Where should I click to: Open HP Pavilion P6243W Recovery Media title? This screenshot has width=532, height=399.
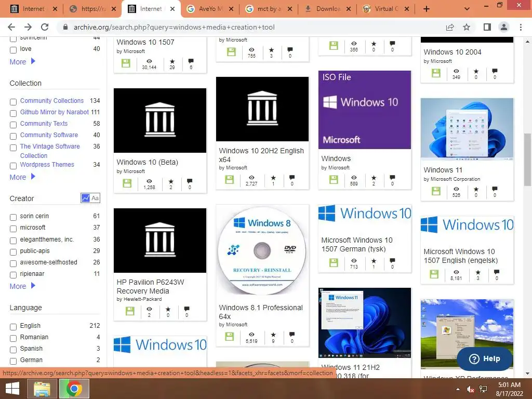pos(150,286)
